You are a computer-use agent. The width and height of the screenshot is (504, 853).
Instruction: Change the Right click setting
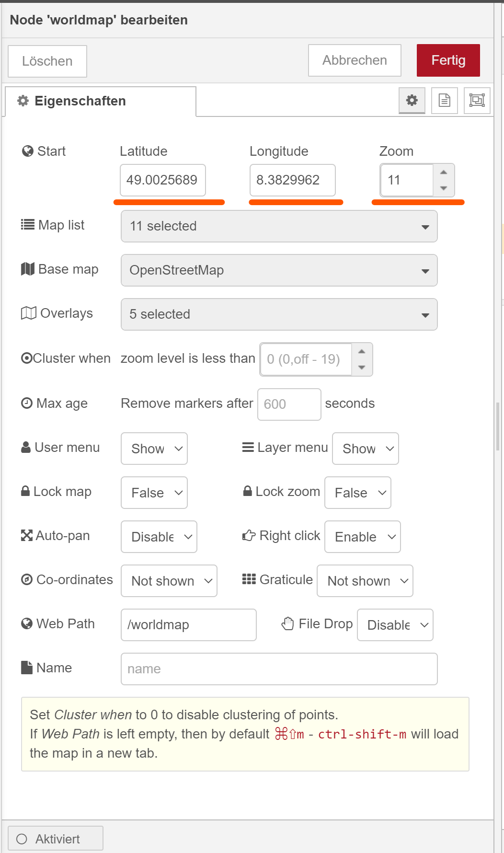coord(362,537)
